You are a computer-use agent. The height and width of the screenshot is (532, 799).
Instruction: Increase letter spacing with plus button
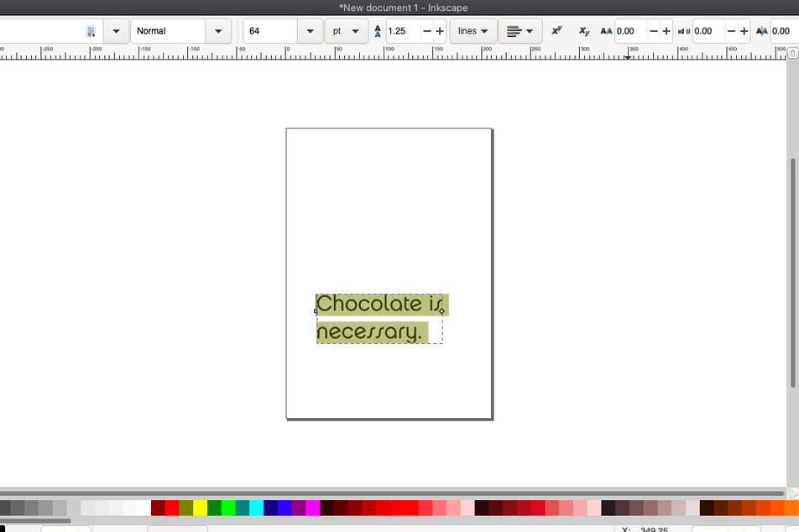(666, 31)
